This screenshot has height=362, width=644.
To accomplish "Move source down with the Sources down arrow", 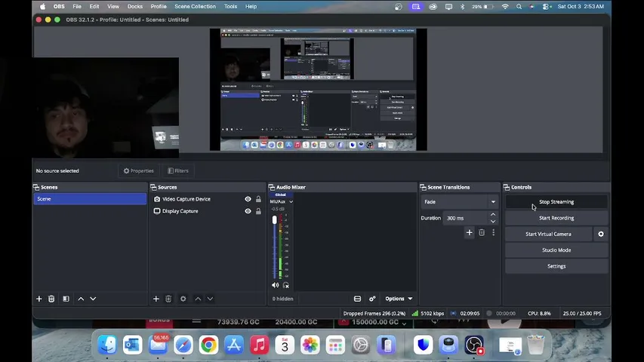I will point(210,299).
